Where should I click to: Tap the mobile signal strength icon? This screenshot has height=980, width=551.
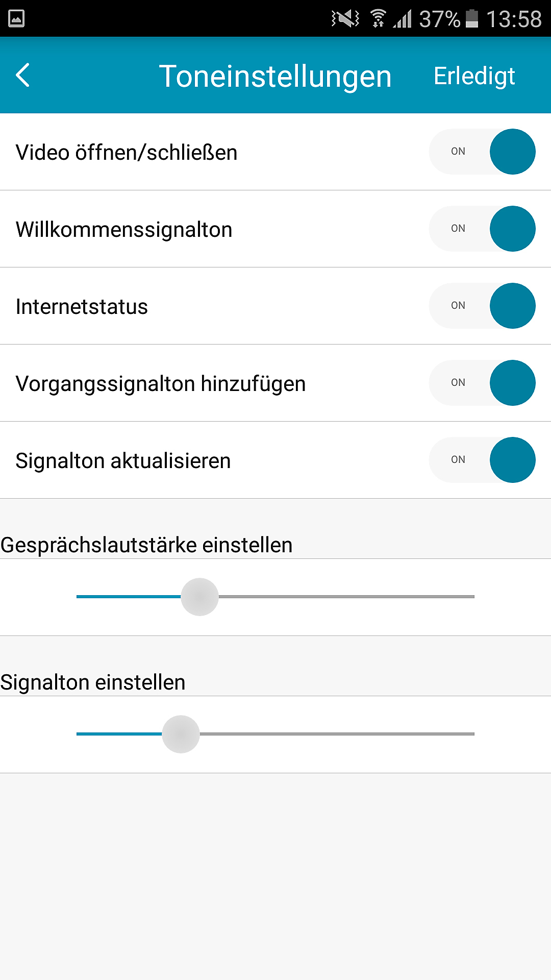(x=403, y=19)
